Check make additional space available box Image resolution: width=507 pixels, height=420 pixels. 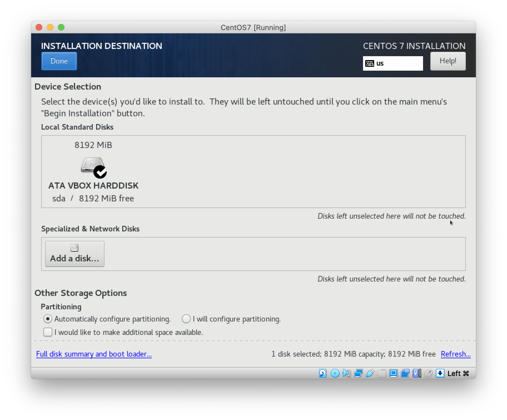pos(48,332)
